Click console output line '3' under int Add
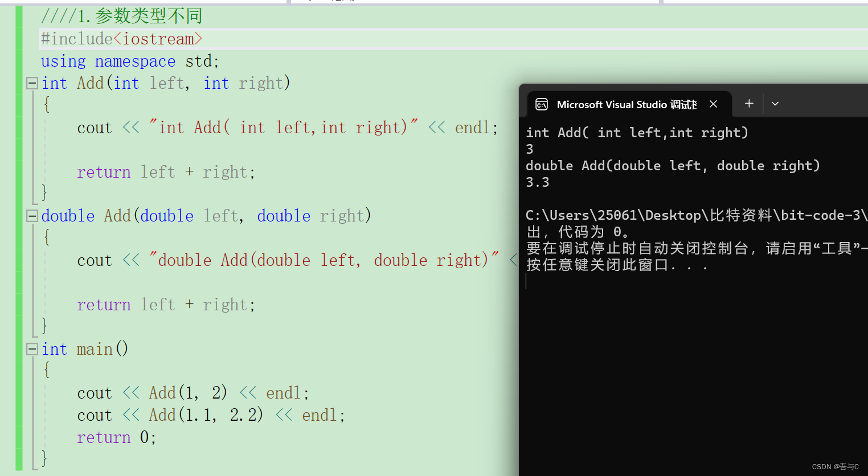The height and width of the screenshot is (476, 868). (x=530, y=149)
